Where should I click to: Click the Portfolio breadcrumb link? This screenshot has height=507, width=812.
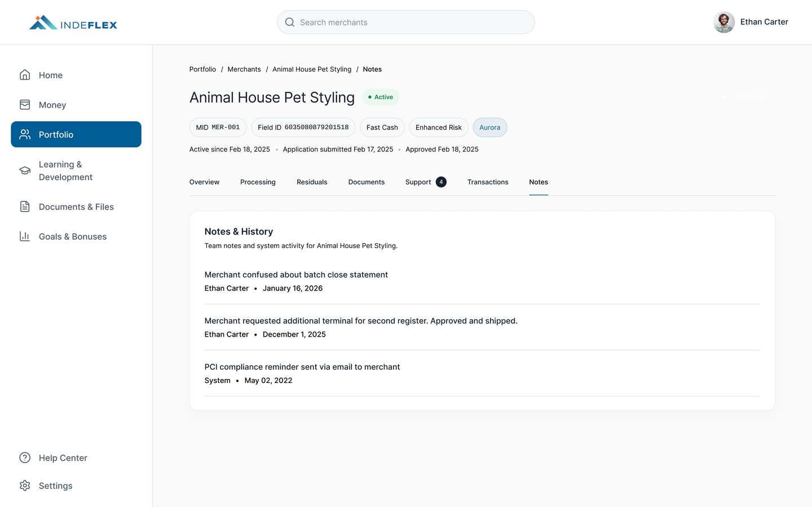(x=202, y=69)
